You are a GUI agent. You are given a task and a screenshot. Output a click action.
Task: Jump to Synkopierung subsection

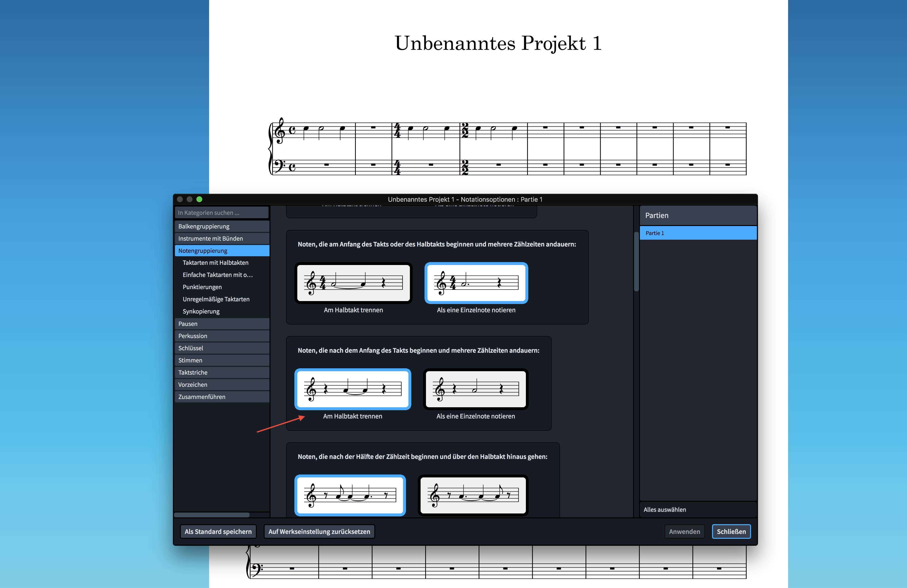(201, 312)
